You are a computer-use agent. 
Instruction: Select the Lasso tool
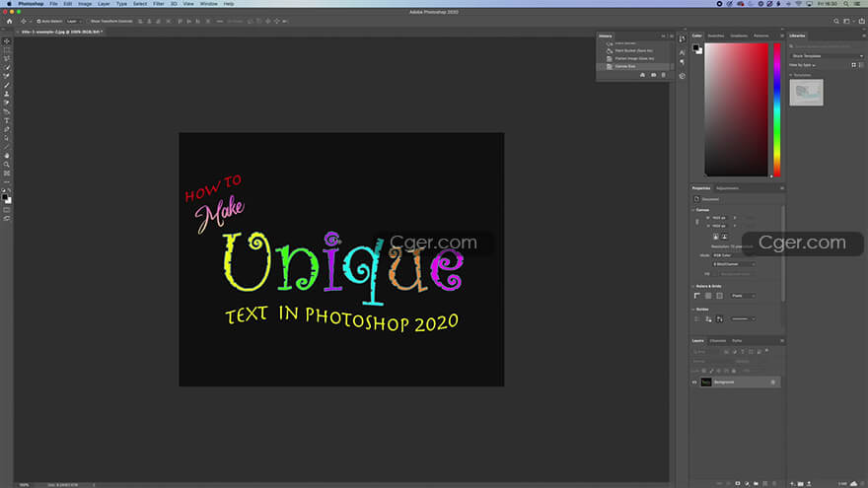[x=7, y=58]
